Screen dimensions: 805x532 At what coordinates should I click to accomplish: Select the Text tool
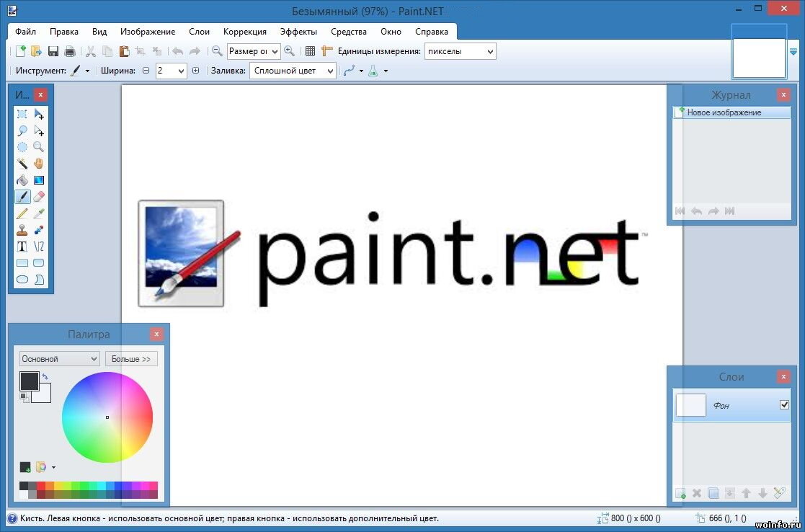point(22,247)
